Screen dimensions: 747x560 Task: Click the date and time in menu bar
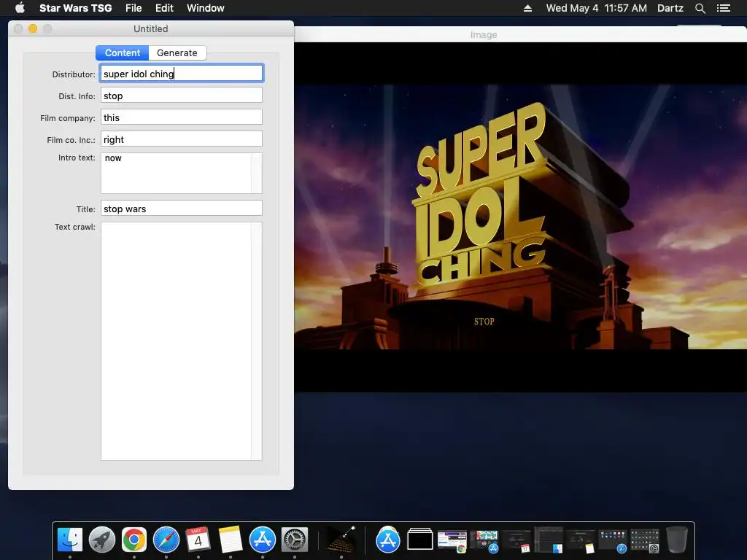[597, 8]
